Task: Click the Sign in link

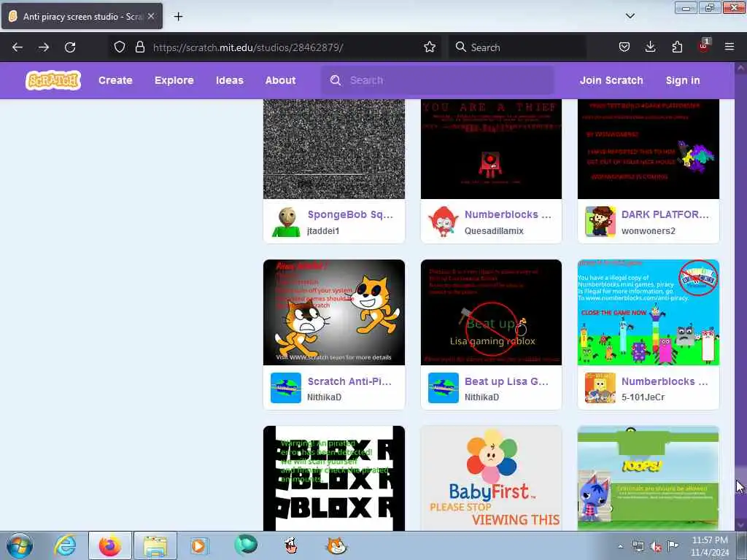Action: pyautogui.click(x=683, y=80)
